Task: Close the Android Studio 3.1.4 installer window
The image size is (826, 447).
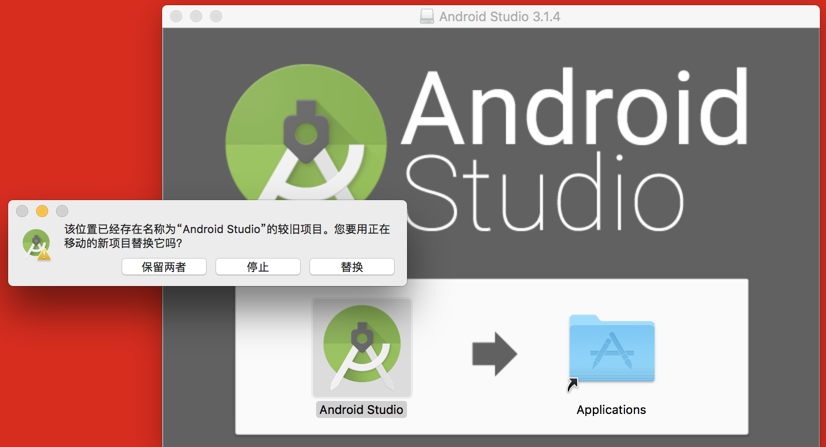Action: [x=176, y=16]
